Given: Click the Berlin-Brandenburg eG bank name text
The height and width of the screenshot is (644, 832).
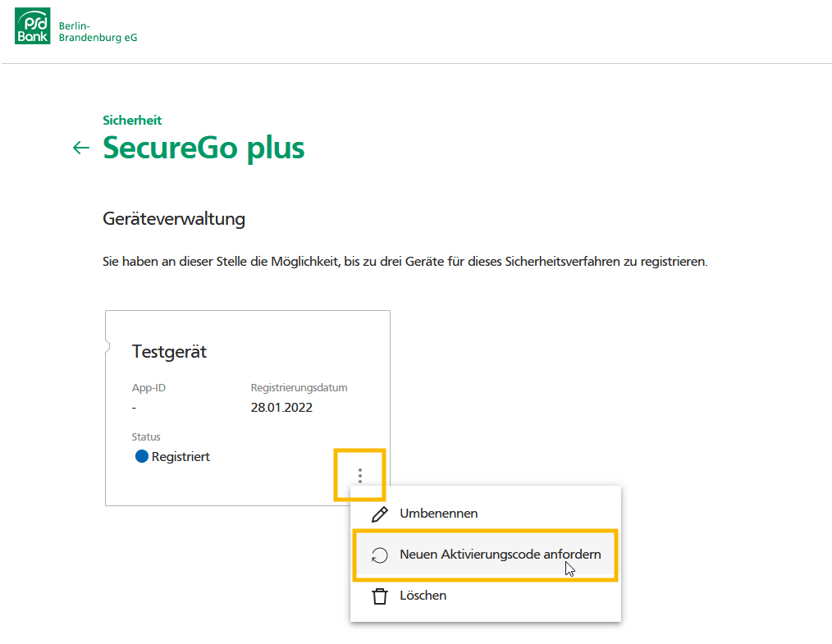Looking at the screenshot, I should click(x=98, y=32).
